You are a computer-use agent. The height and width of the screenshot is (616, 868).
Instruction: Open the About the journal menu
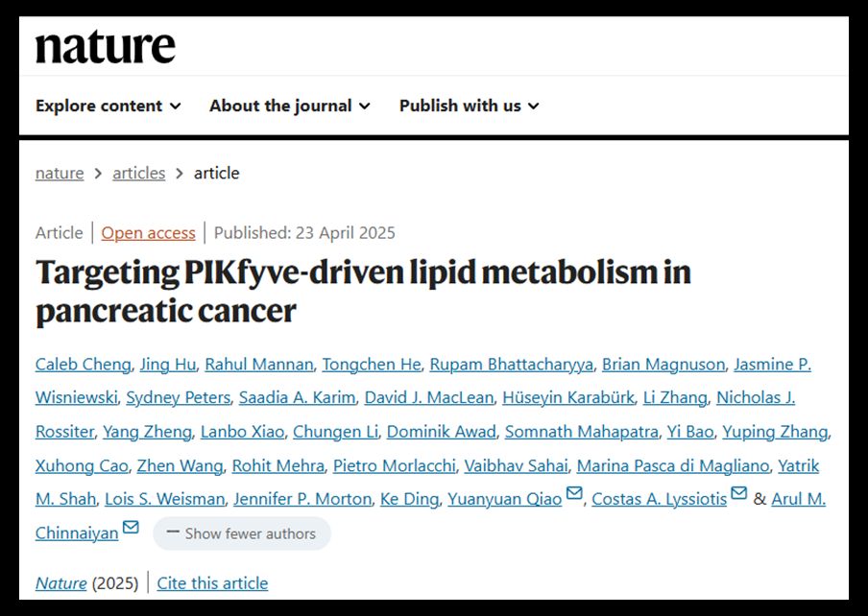(x=290, y=106)
